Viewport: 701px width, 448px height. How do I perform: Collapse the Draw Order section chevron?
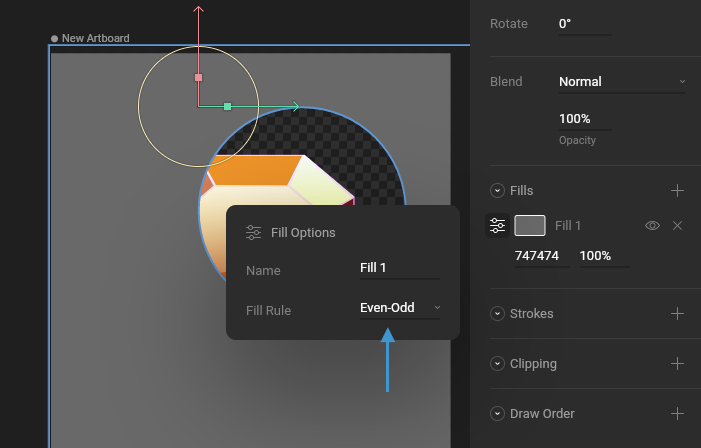pos(497,414)
